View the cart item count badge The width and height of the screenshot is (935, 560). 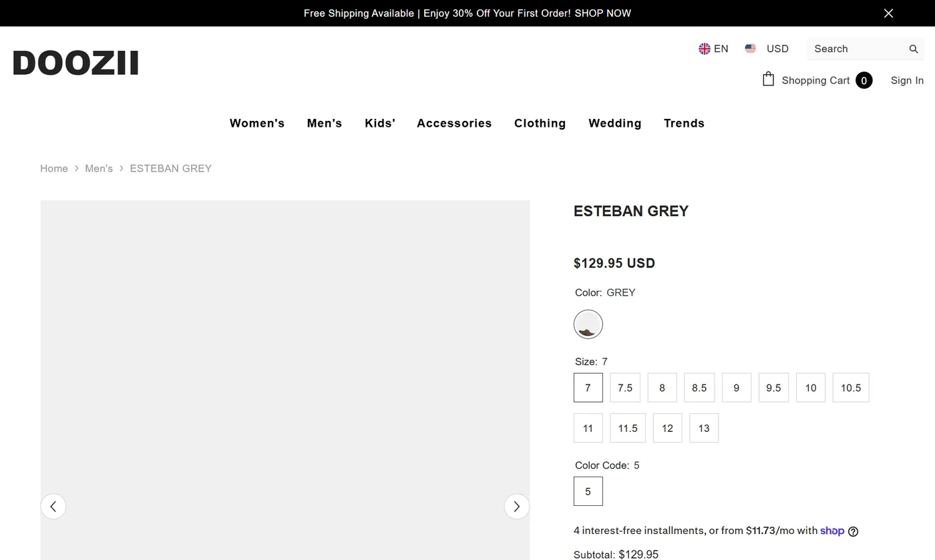[x=864, y=80]
